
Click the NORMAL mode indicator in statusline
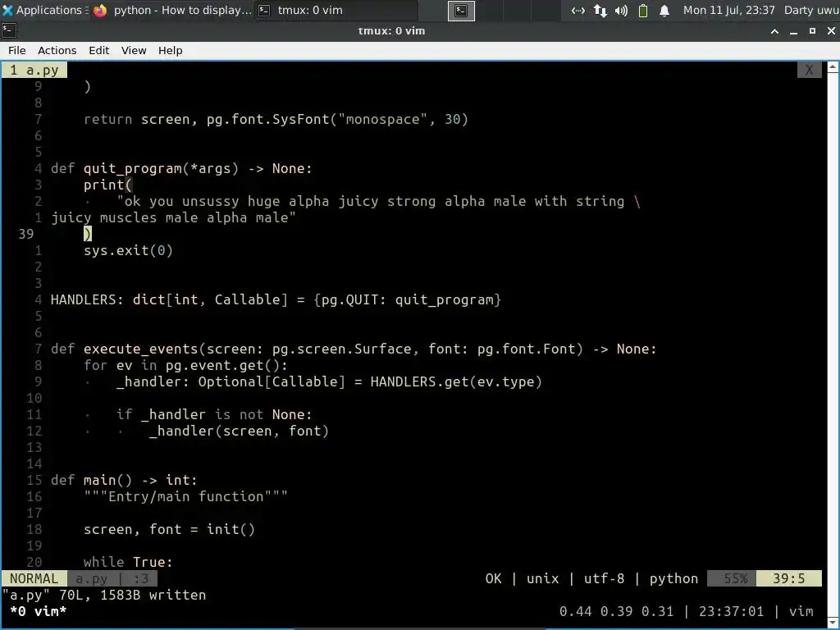click(x=34, y=578)
